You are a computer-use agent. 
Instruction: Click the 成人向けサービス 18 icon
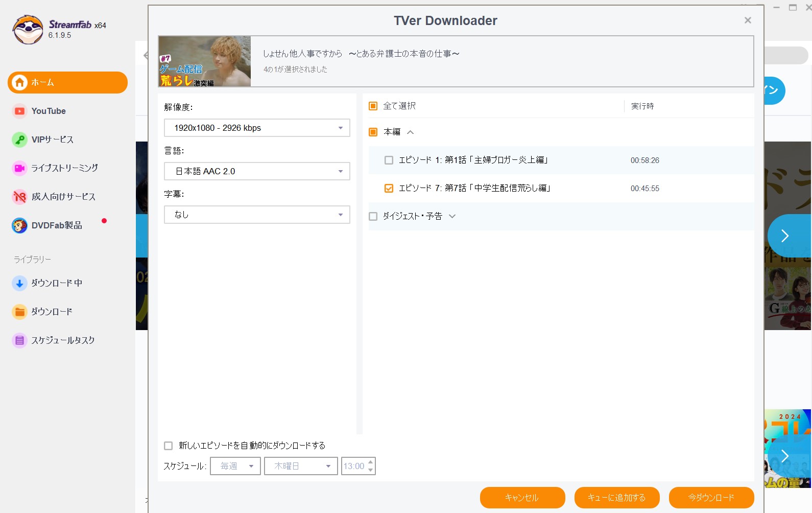coord(19,197)
